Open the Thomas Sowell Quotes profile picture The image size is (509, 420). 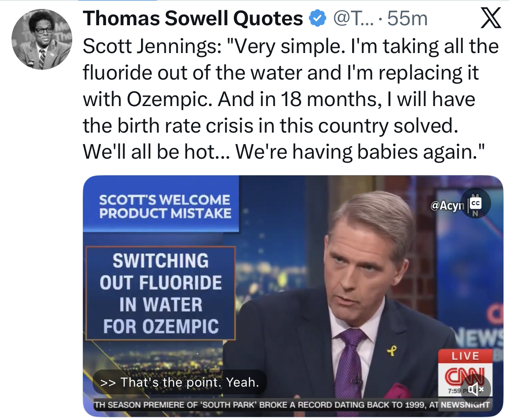[x=41, y=39]
